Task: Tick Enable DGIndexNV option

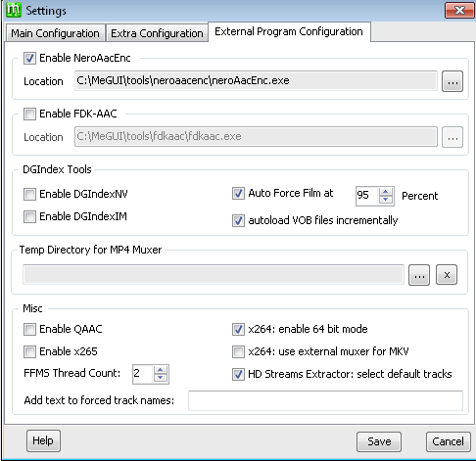Action: [x=29, y=194]
